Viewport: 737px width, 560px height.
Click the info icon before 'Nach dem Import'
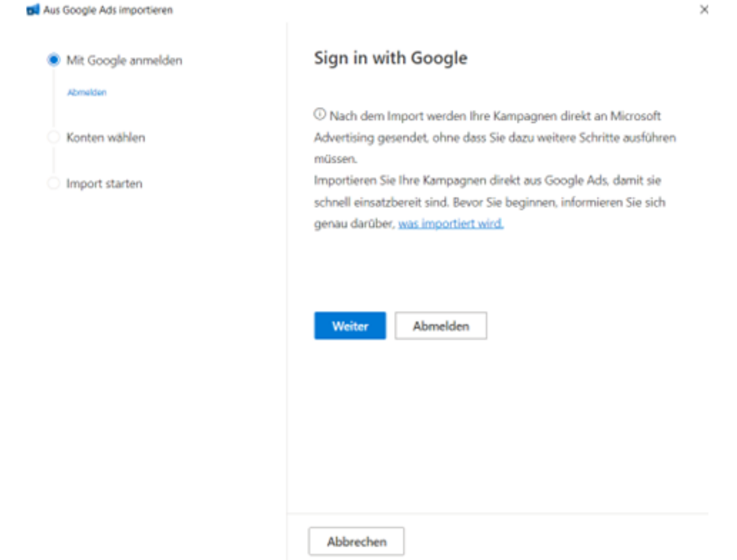coord(320,114)
